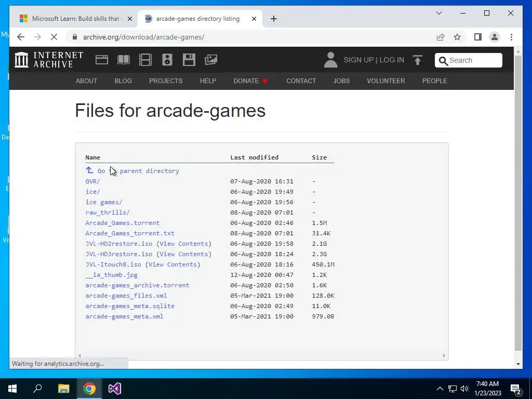
Task: Open the Chrome three-dot menu
Action: (x=511, y=37)
